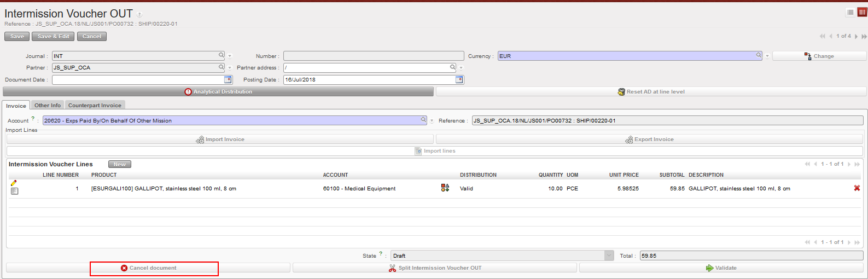Click the Import lines button
868x279 pixels.
(x=435, y=151)
